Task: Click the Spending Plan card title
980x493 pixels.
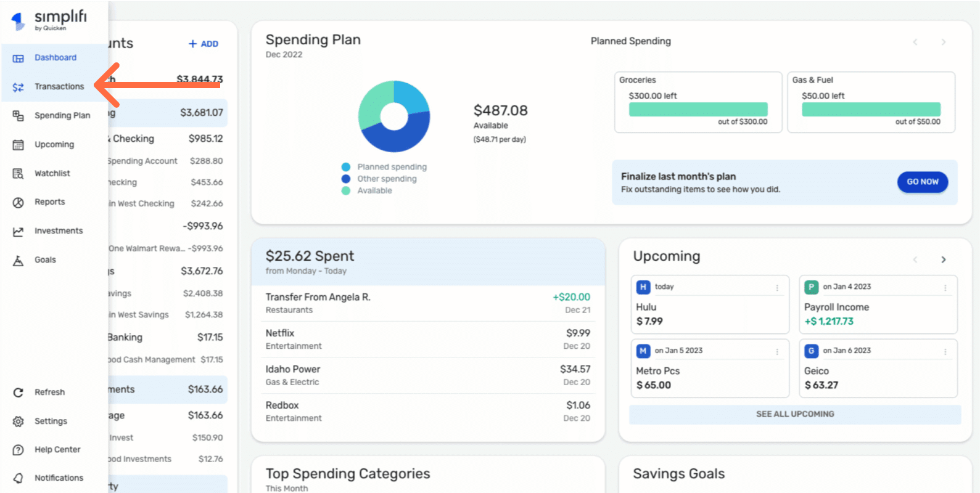Action: (313, 39)
